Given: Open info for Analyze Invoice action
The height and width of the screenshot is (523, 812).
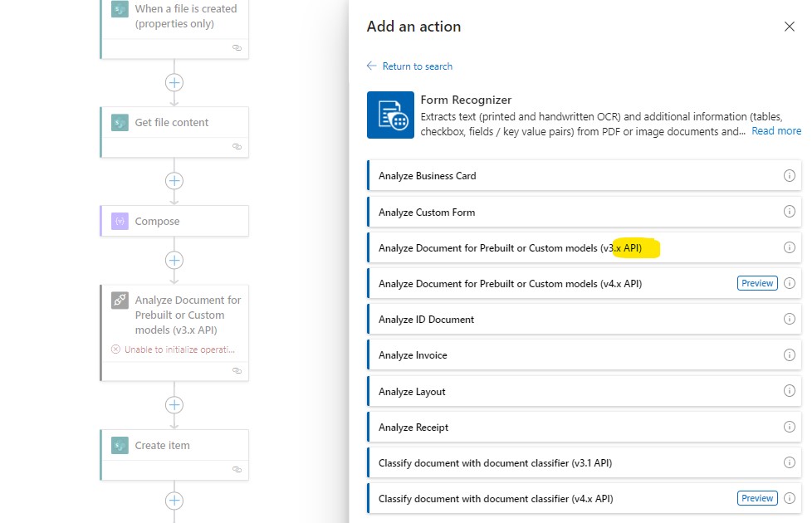Looking at the screenshot, I should click(x=790, y=354).
